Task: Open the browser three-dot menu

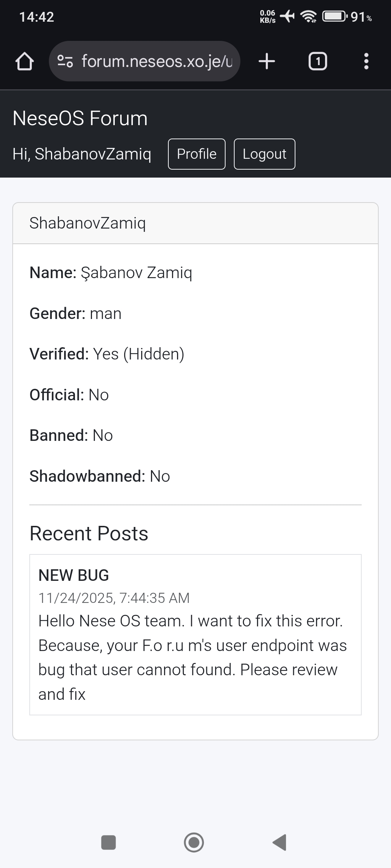Action: 366,61
